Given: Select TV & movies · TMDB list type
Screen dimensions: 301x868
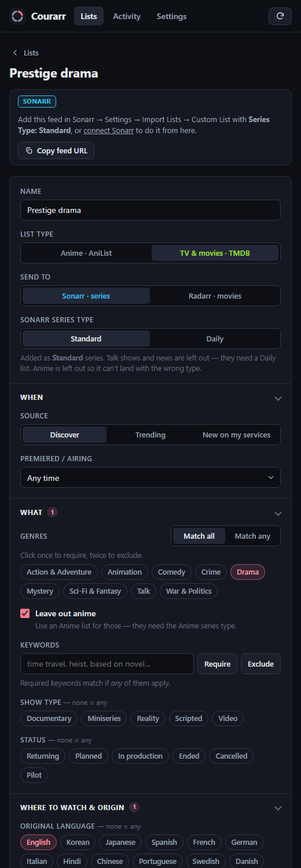Looking at the screenshot, I should point(215,253).
